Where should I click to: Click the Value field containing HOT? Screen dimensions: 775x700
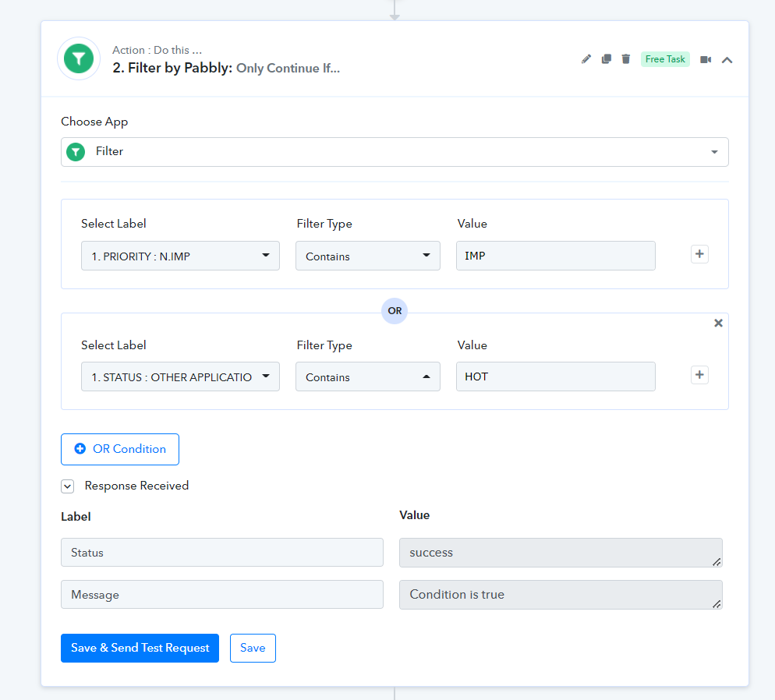click(556, 377)
